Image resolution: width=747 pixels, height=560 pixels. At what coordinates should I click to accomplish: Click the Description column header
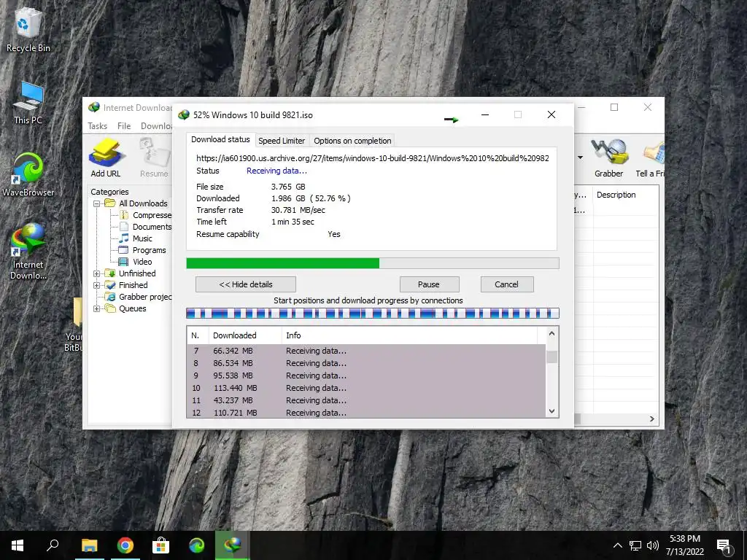tap(625, 195)
